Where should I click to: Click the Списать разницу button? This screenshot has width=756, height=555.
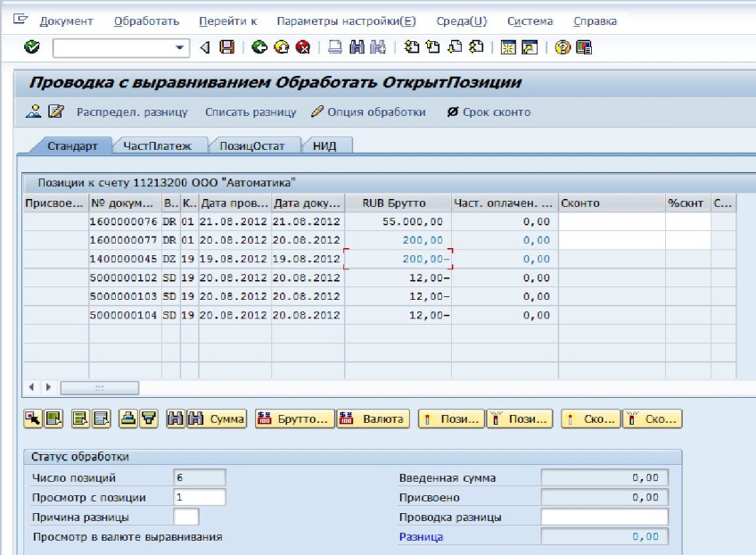250,112
